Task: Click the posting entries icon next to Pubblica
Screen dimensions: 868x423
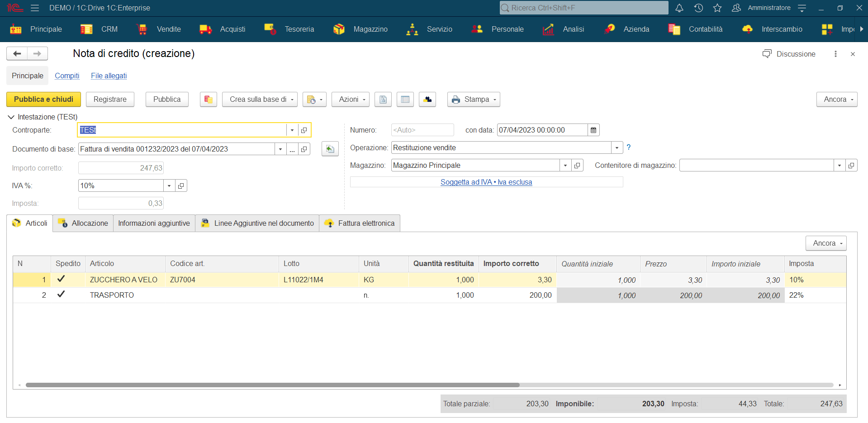Action: click(209, 100)
